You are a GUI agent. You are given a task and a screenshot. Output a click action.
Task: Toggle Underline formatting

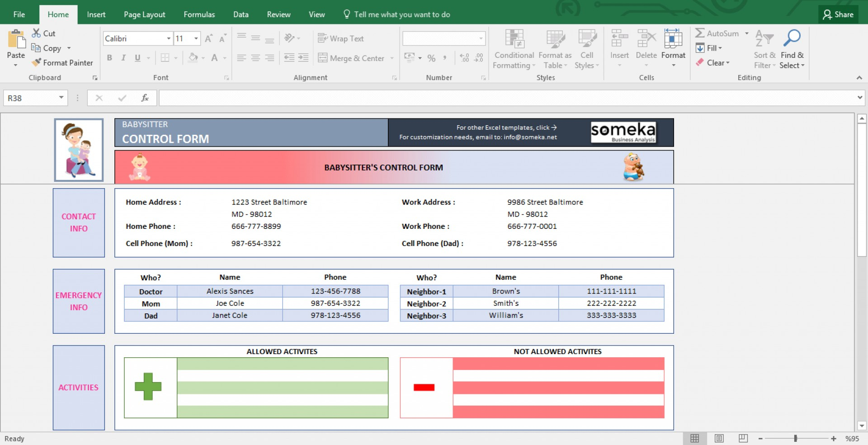pos(137,58)
